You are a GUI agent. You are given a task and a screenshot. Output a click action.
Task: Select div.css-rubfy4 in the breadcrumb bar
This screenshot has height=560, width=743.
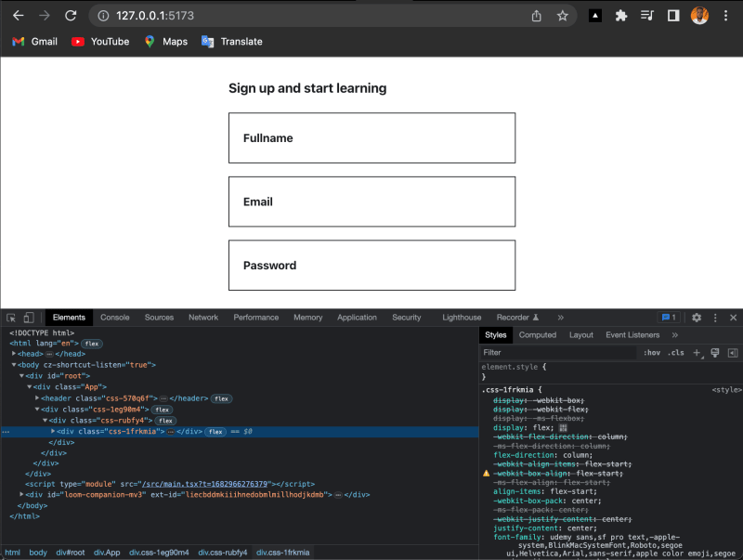[x=223, y=553]
